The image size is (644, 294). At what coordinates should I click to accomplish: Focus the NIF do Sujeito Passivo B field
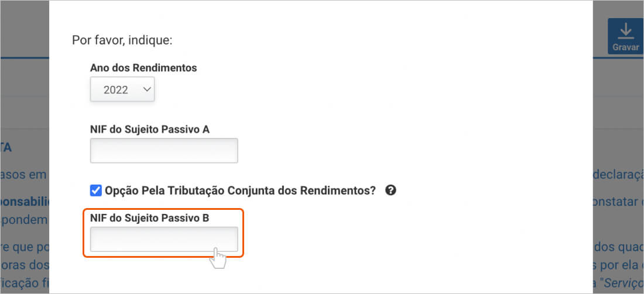pos(164,240)
